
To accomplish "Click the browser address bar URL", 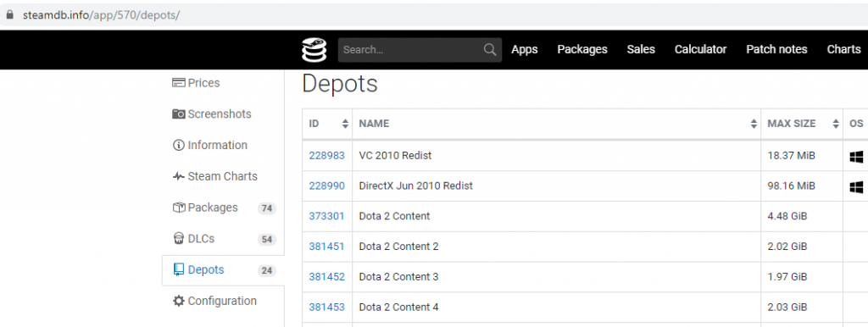I will pyautogui.click(x=102, y=15).
